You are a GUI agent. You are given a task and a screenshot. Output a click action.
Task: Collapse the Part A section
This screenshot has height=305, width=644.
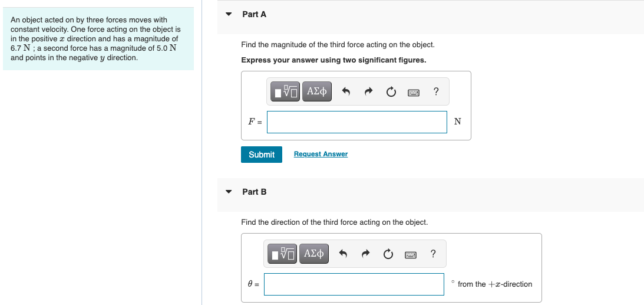pos(229,14)
